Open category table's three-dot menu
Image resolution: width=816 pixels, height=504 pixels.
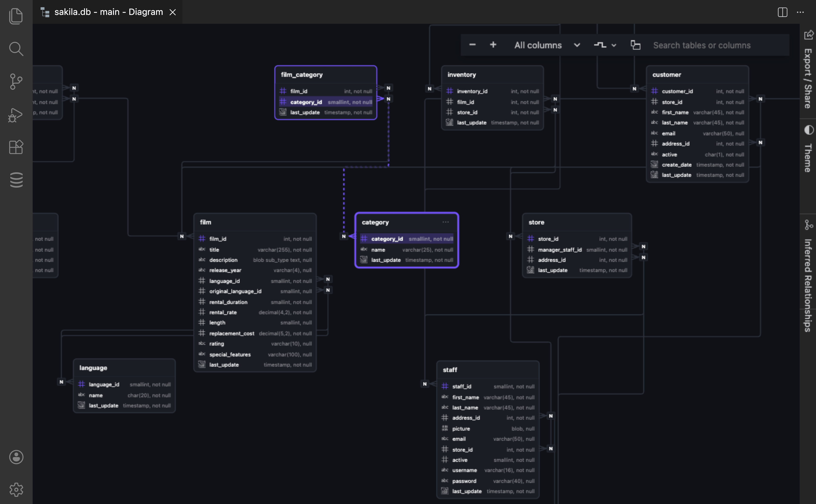click(446, 222)
